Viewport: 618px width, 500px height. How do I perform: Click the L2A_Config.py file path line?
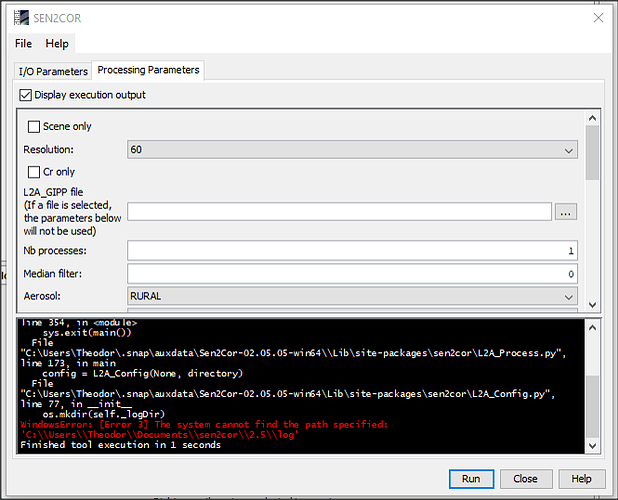[x=288, y=394]
